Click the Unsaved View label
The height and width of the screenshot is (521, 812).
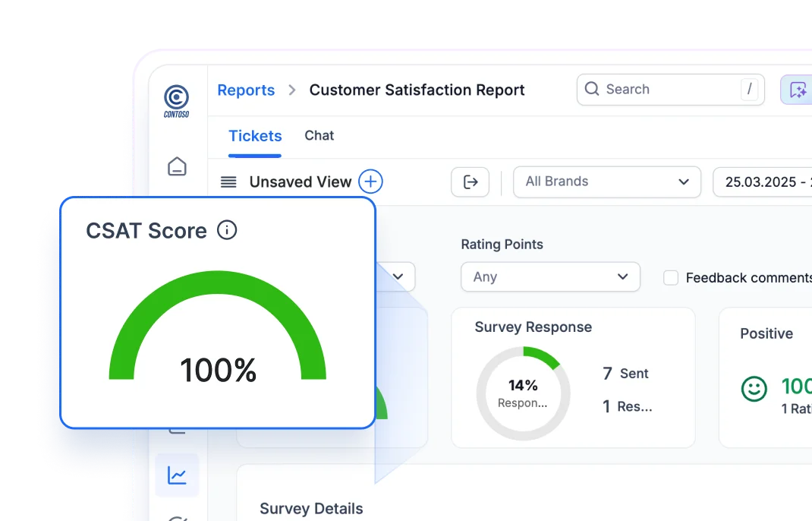300,182
